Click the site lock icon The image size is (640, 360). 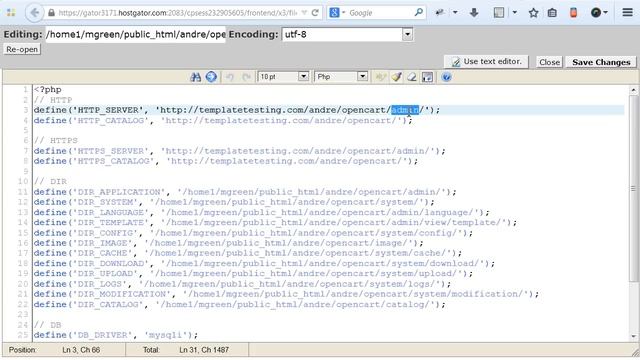tap(51, 13)
